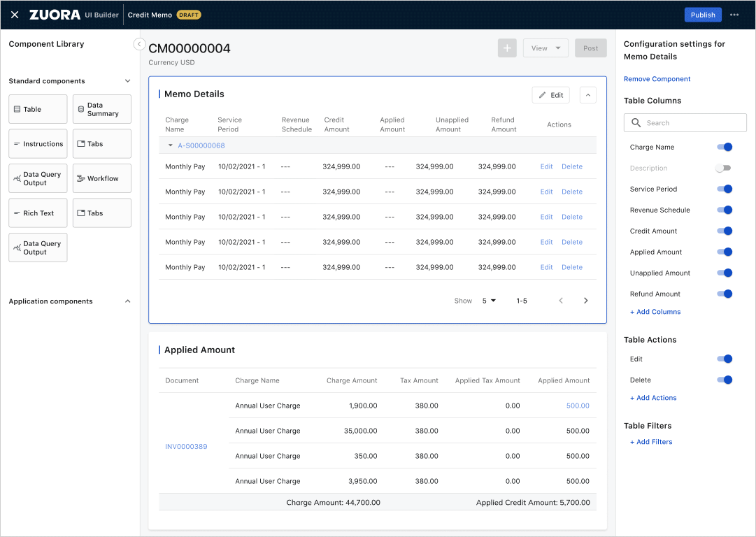Select the Table component
The width and height of the screenshot is (756, 537).
(x=38, y=109)
